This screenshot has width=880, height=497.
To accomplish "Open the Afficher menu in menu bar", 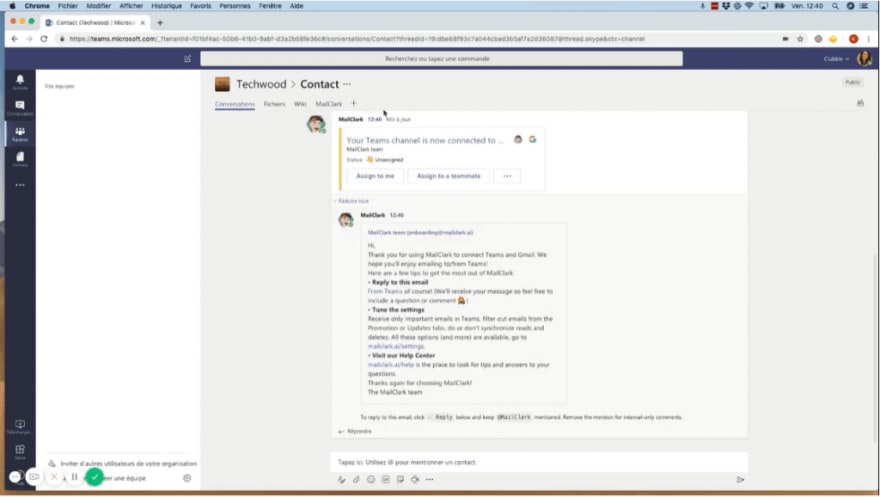I will coord(131,6).
